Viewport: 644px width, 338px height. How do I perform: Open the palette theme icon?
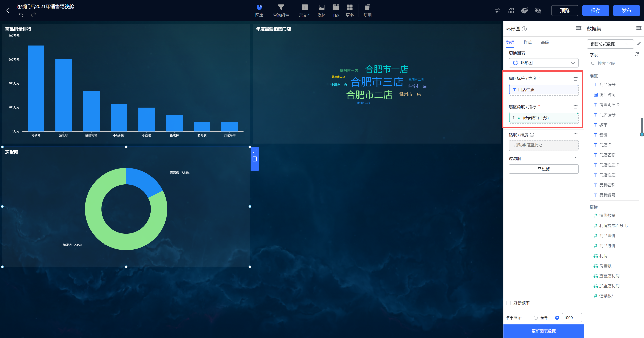(x=524, y=11)
